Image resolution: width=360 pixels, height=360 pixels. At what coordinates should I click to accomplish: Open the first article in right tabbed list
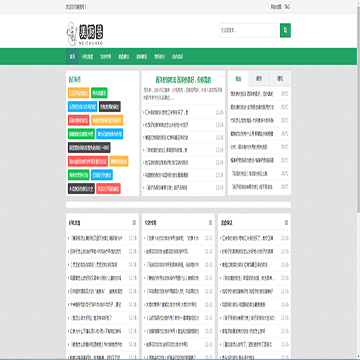pyautogui.click(x=252, y=94)
